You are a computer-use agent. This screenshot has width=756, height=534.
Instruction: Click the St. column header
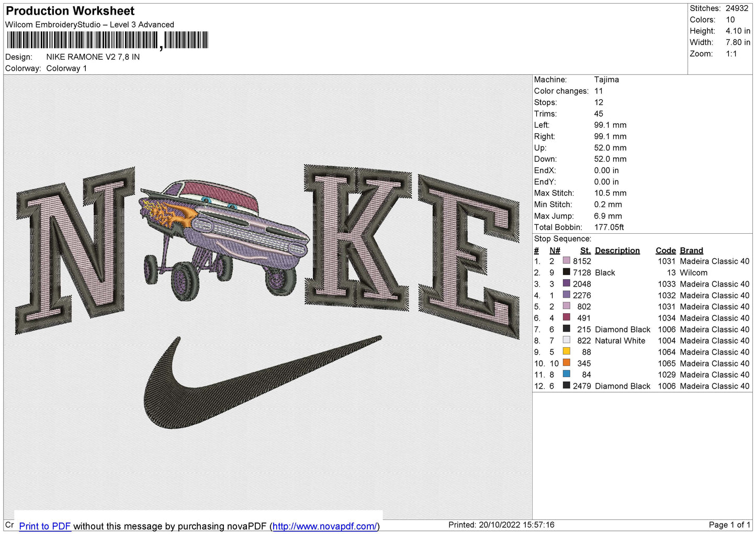585,251
